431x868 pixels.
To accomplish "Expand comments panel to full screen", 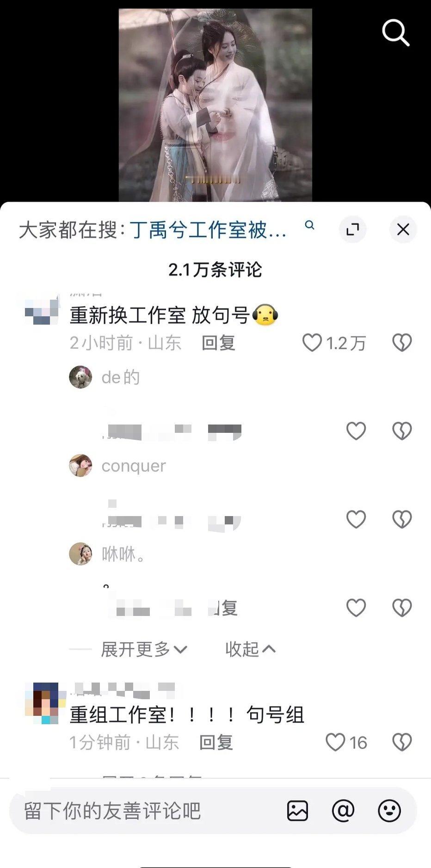I will tap(353, 229).
